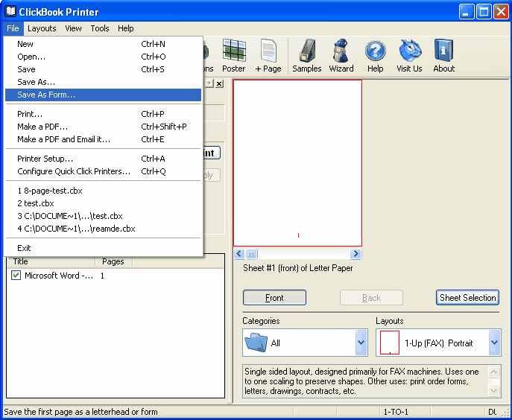Image resolution: width=512 pixels, height=420 pixels.
Task: Choose Exit from the File menu
Action: (x=103, y=248)
